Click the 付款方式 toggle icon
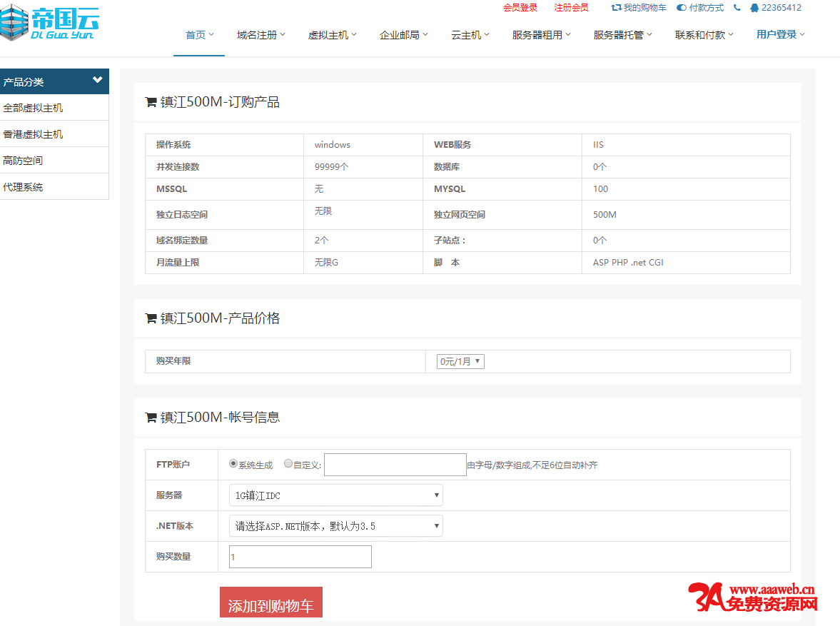 coord(682,8)
